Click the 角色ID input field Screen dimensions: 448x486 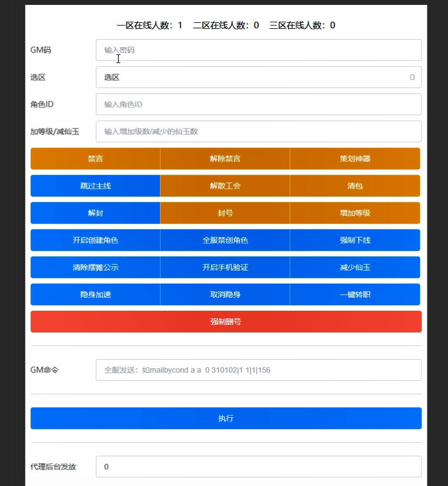pyautogui.click(x=258, y=104)
